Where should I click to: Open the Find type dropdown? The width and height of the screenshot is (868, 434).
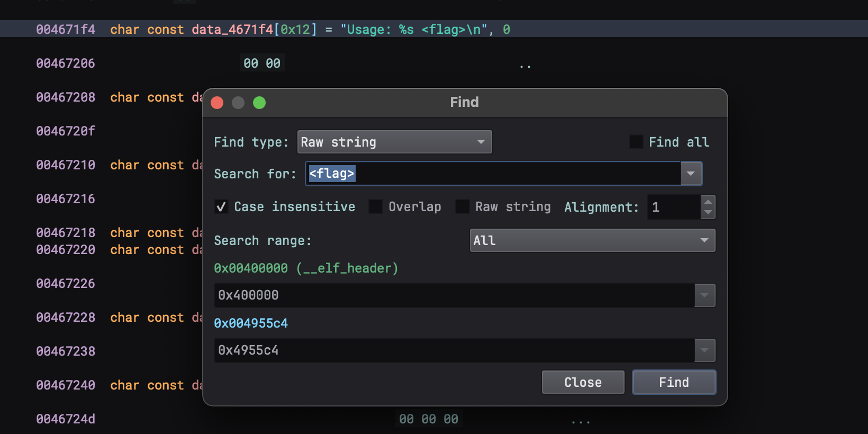pos(395,142)
